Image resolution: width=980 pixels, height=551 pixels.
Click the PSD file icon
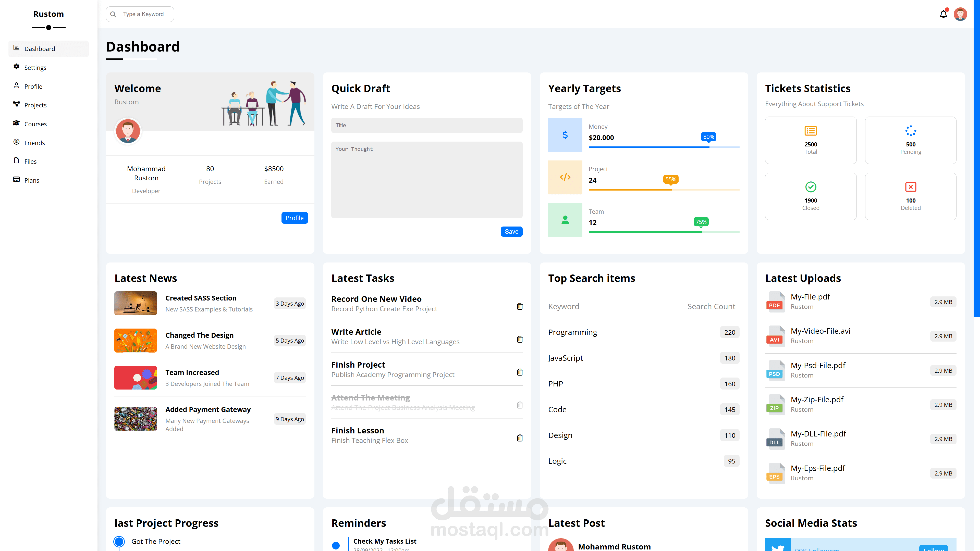click(x=775, y=370)
